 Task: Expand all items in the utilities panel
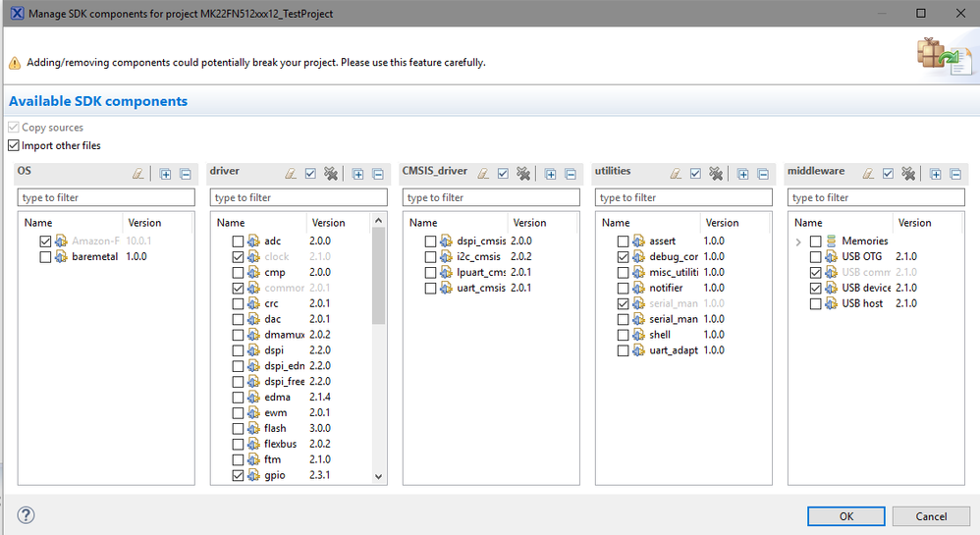tap(742, 174)
